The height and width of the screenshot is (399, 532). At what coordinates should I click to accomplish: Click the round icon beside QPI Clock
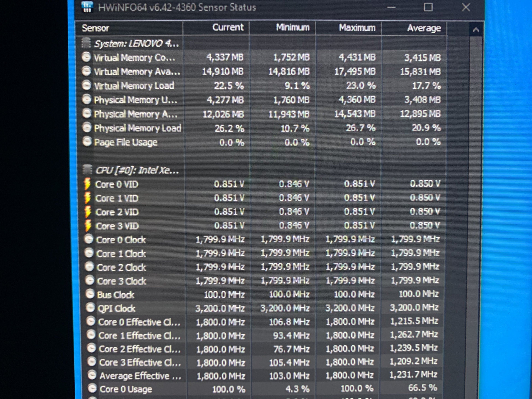coord(90,308)
